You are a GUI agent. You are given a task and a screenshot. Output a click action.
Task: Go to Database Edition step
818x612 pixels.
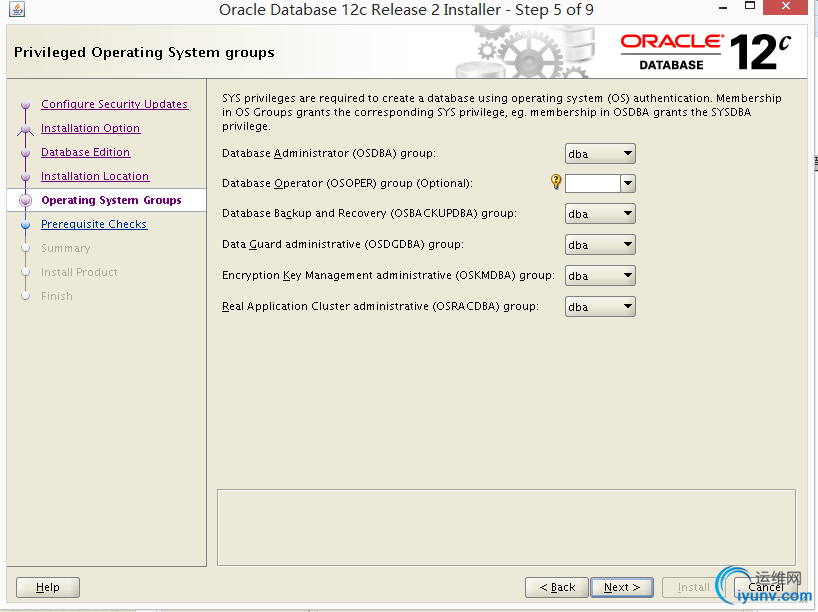[x=86, y=152]
